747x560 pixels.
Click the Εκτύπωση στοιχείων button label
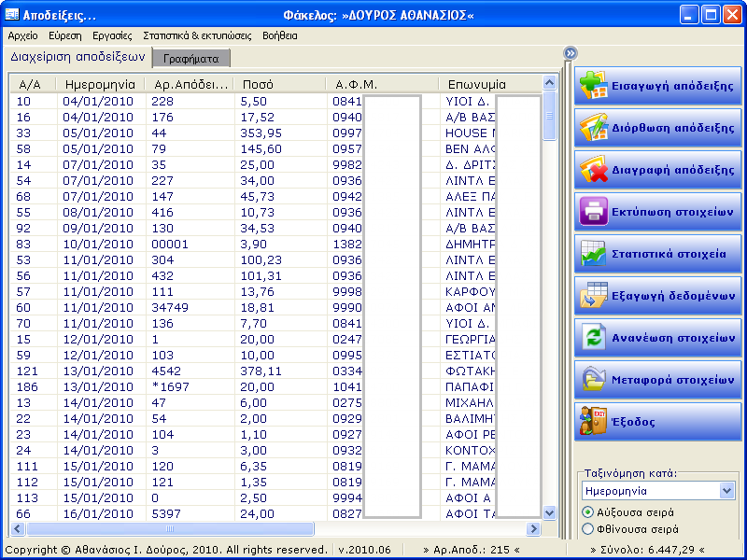coord(672,212)
